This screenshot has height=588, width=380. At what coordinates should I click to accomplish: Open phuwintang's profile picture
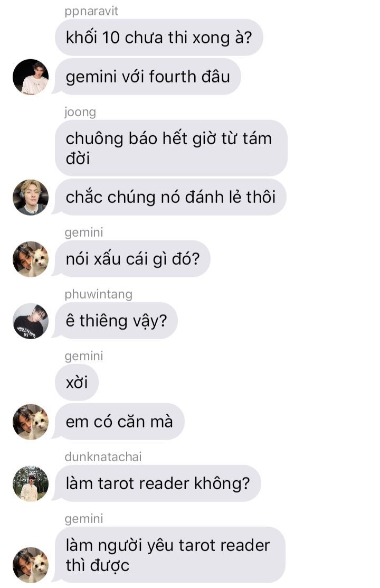(x=31, y=321)
